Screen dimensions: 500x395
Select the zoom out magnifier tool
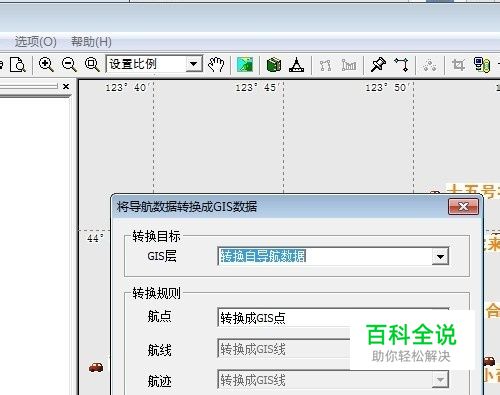point(69,64)
